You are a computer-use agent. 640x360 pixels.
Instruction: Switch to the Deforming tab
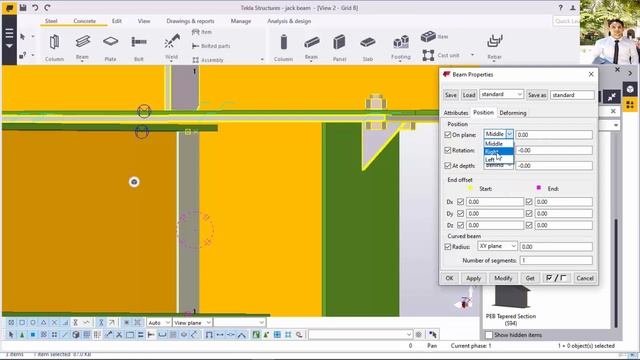[x=513, y=113]
